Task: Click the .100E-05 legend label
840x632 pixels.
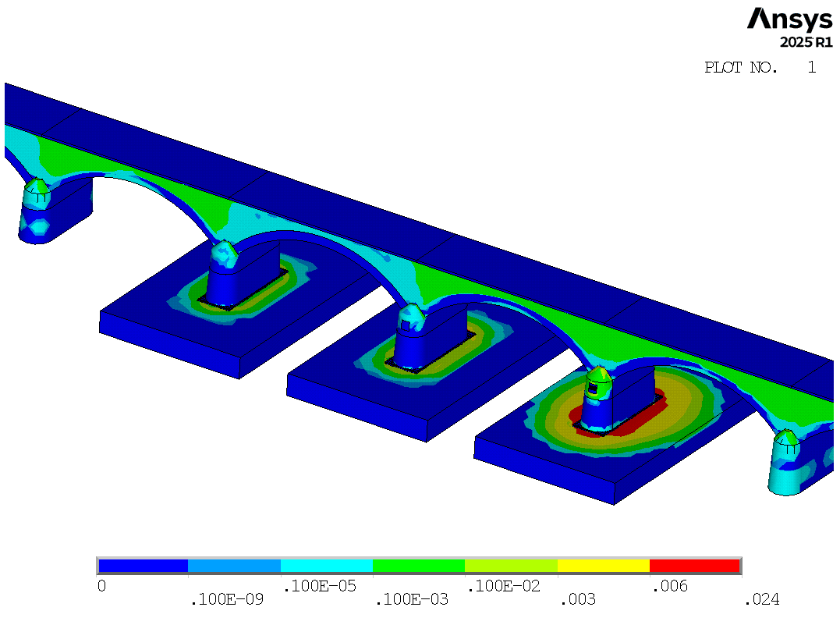Action: [319, 586]
